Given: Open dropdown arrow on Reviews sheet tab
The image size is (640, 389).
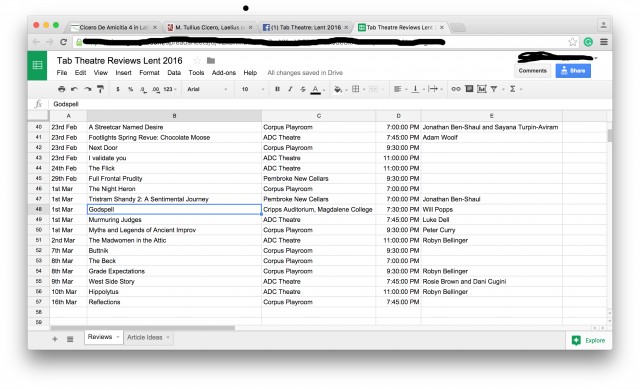Looking at the screenshot, I should (x=118, y=337).
